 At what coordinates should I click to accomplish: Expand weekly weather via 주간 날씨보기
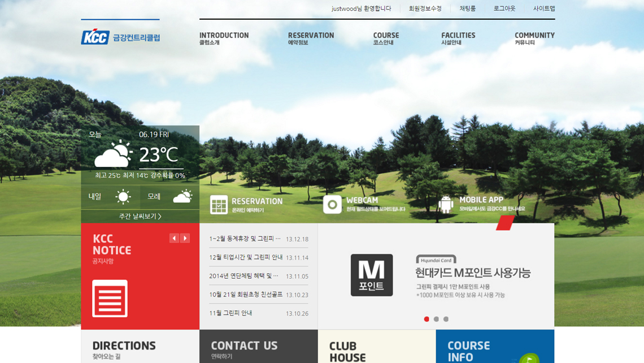point(140,217)
